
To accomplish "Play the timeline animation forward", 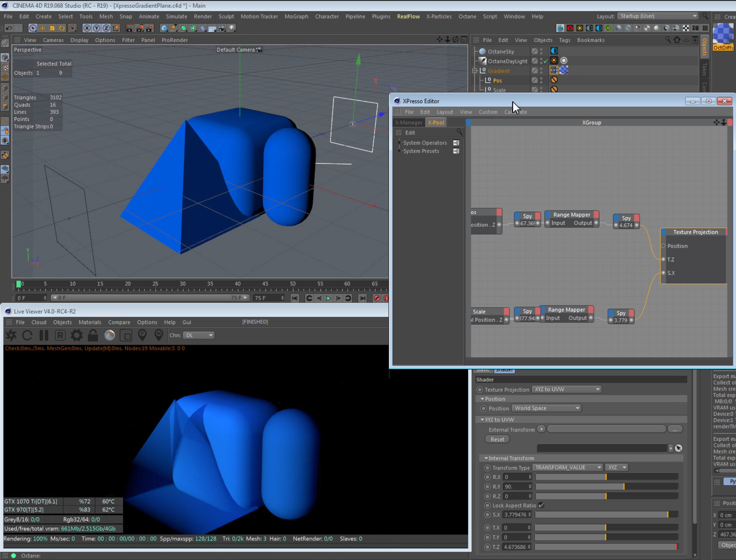I will (328, 298).
